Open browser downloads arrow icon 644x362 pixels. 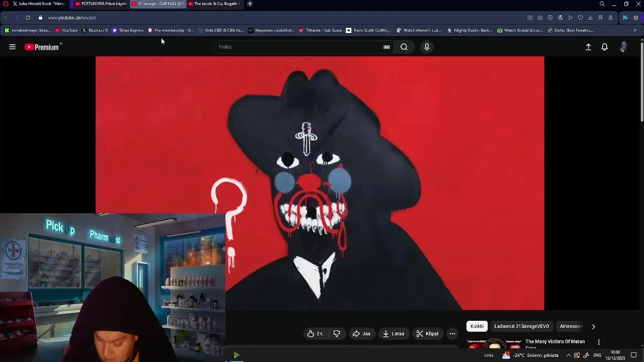tap(590, 18)
